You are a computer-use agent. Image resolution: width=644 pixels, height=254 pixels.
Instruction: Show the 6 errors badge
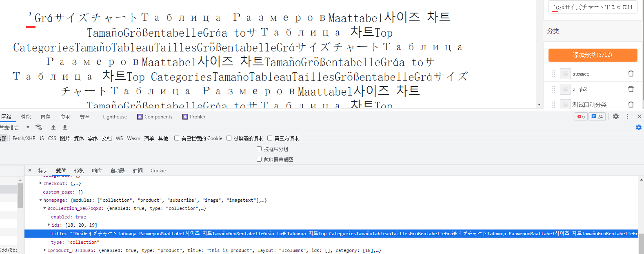click(581, 116)
